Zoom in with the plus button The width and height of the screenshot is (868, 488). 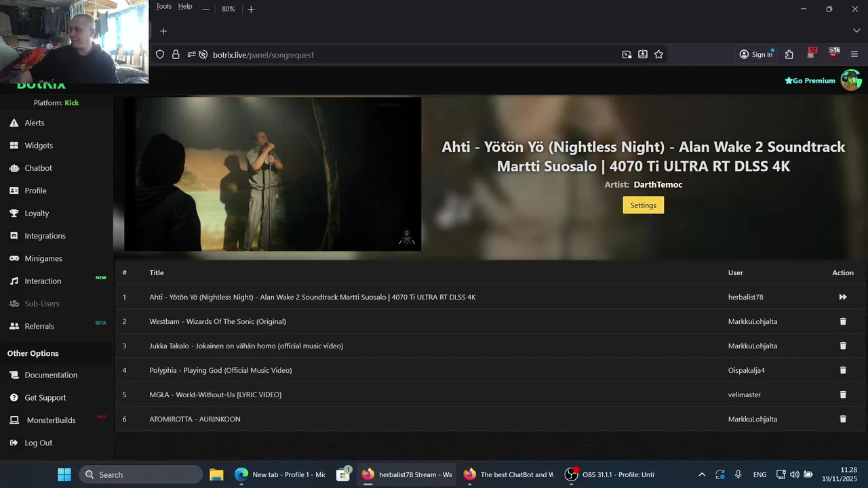pos(251,9)
